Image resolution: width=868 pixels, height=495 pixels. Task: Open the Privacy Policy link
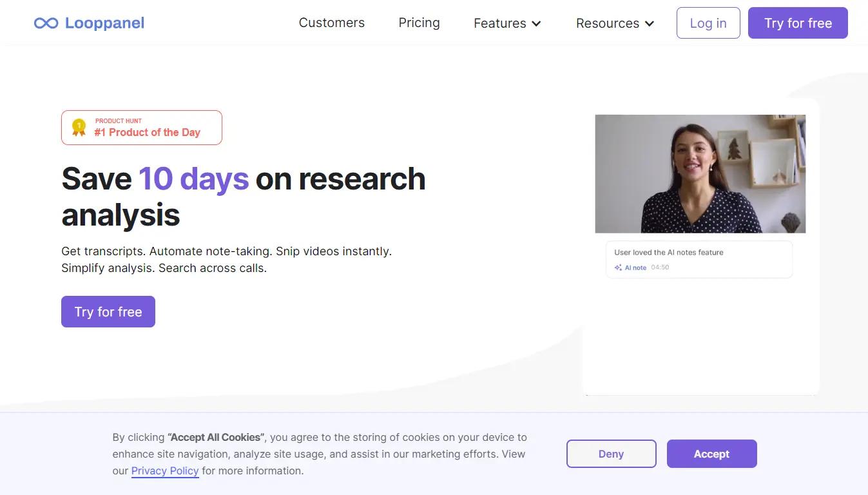[165, 471]
